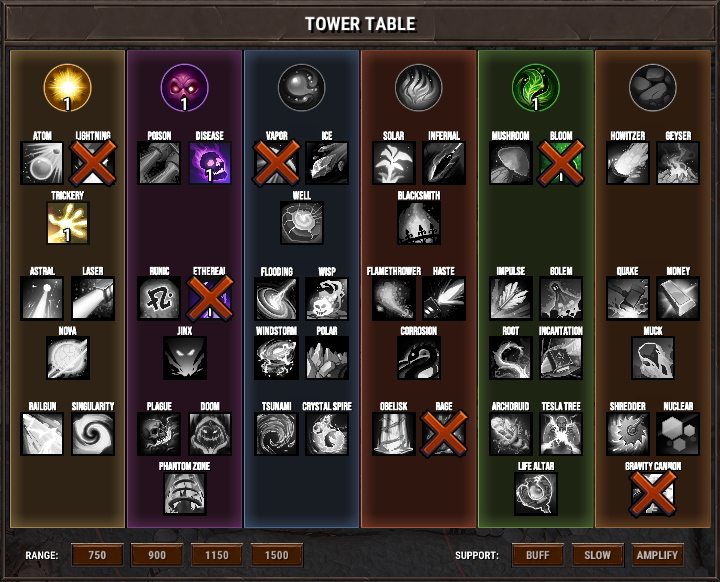The height and width of the screenshot is (582, 720).
Task: Click the Disease tower icon
Action: click(x=210, y=163)
